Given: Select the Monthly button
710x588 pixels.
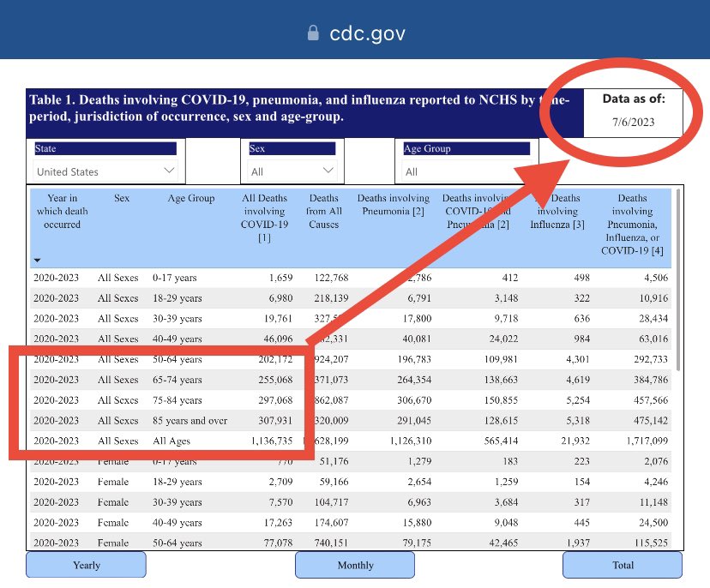Looking at the screenshot, I should click(x=355, y=565).
